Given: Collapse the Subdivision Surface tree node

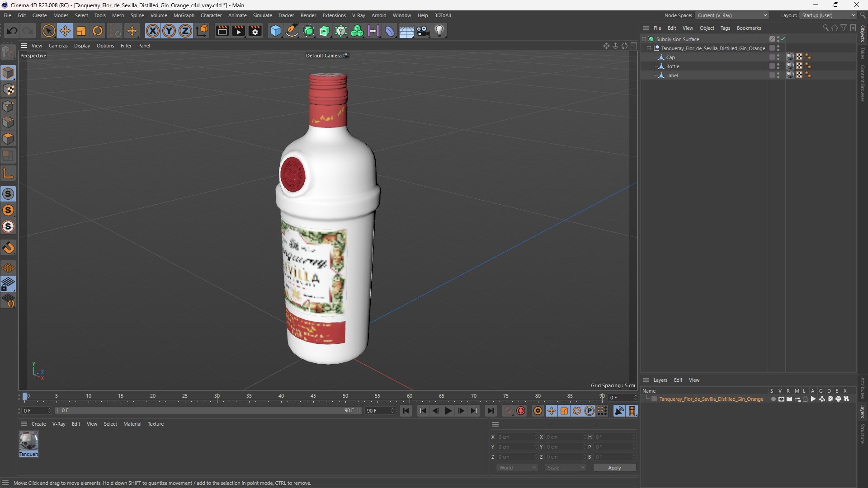Looking at the screenshot, I should click(644, 39).
